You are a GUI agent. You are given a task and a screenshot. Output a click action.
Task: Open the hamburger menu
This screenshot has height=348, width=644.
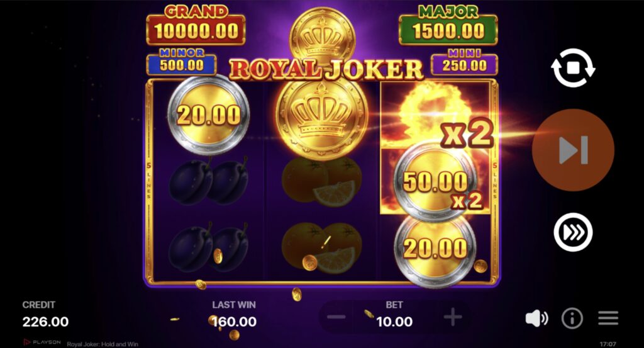608,318
